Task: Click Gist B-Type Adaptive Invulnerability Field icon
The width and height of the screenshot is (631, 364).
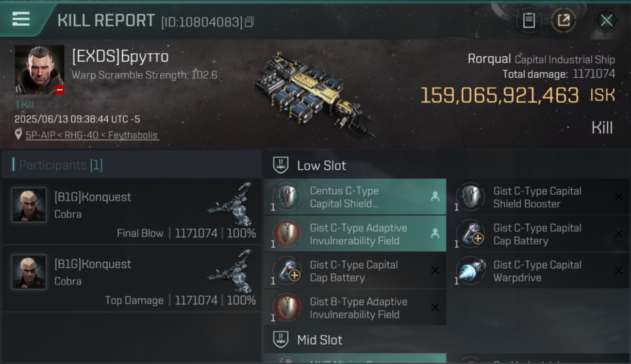Action: (x=287, y=308)
